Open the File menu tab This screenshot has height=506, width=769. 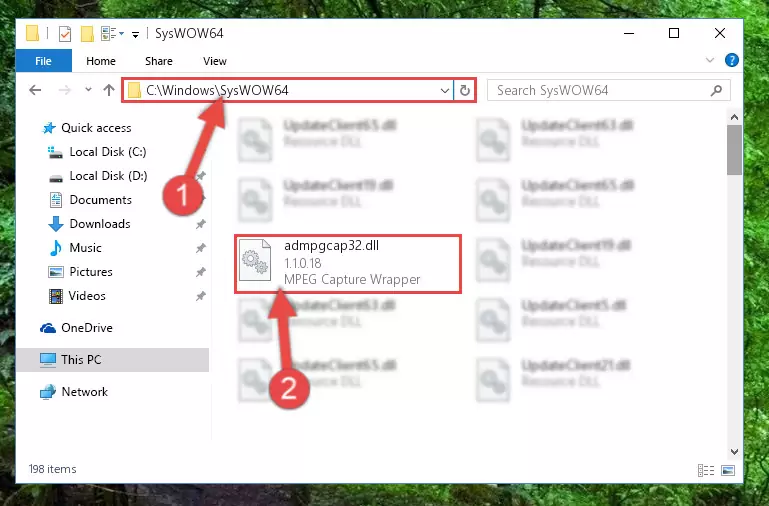tap(44, 61)
